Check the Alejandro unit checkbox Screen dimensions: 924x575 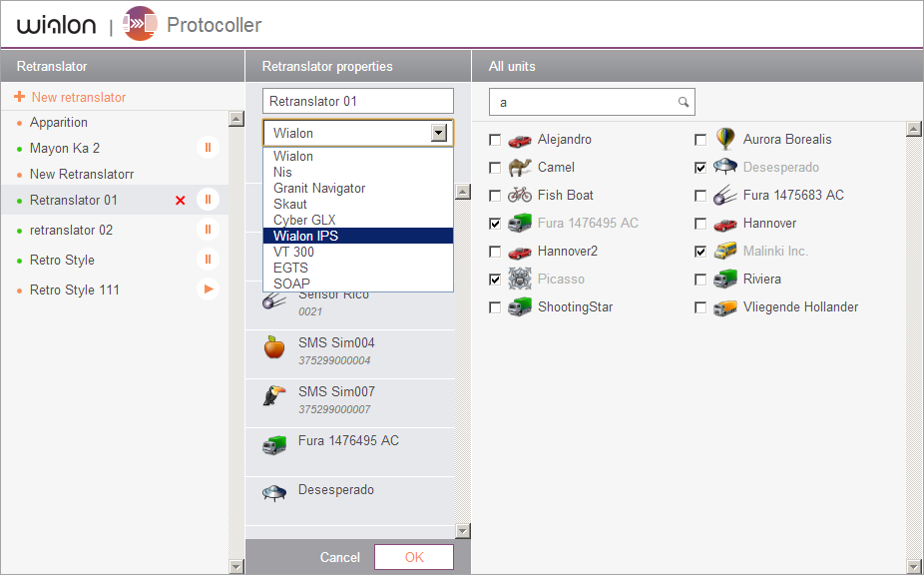[x=495, y=140]
